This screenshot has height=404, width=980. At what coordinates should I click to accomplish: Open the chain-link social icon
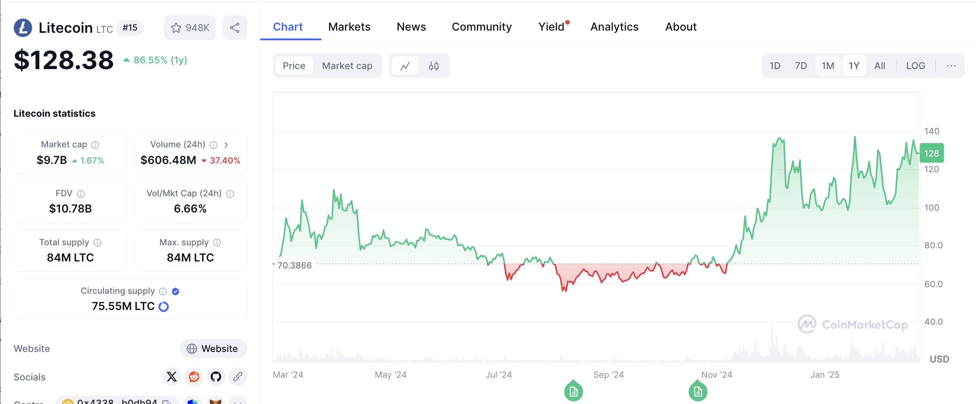click(x=238, y=376)
